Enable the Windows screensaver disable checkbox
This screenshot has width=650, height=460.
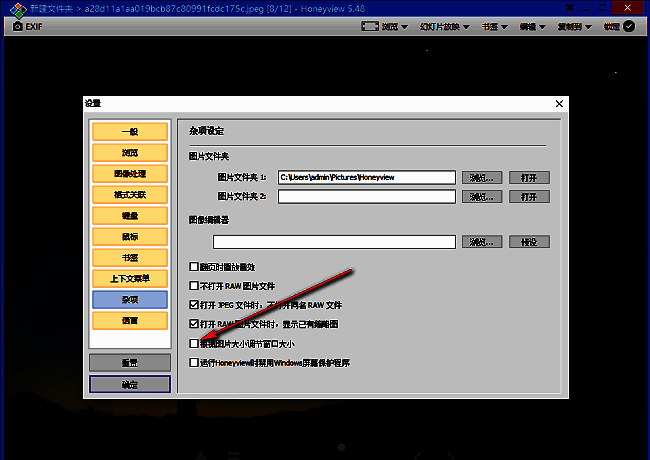(x=194, y=363)
